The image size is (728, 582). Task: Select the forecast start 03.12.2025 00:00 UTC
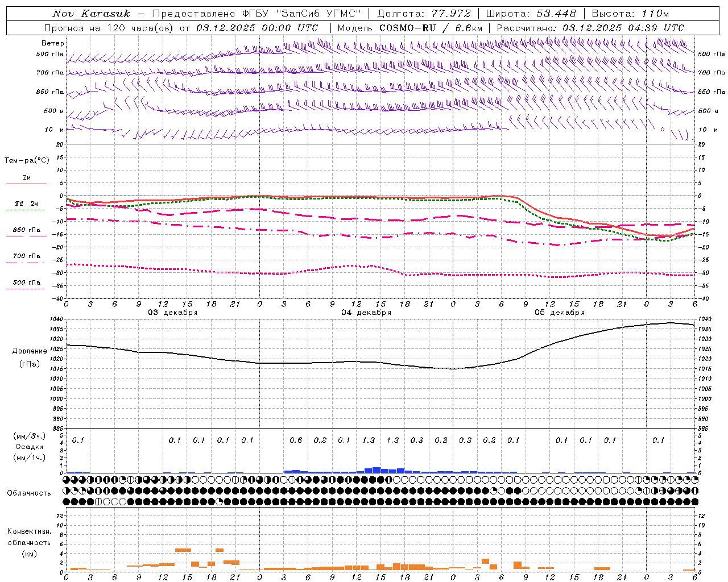point(257,28)
